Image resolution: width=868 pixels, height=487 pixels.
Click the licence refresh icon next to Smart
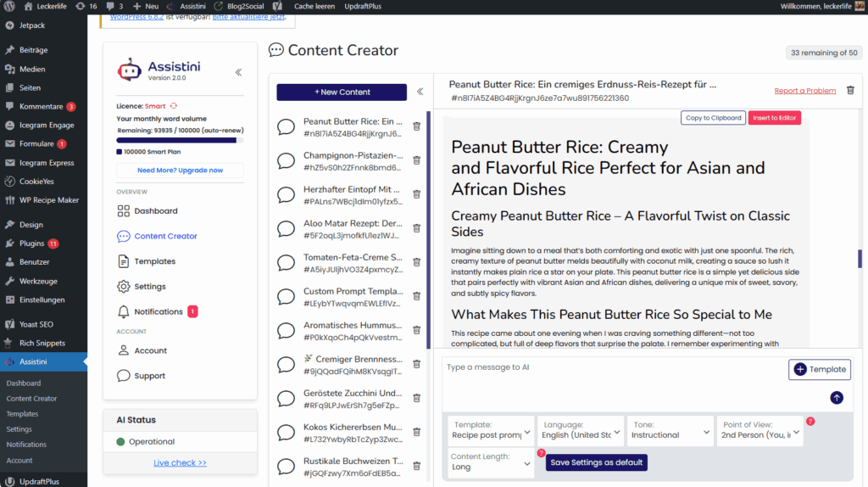174,106
